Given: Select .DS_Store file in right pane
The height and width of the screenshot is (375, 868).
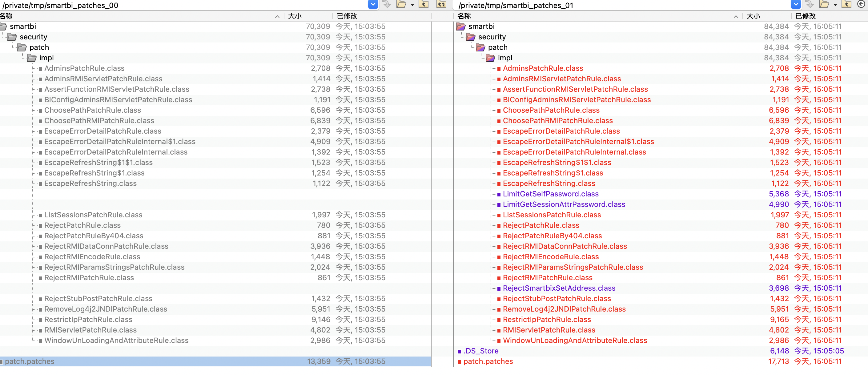Looking at the screenshot, I should (481, 351).
